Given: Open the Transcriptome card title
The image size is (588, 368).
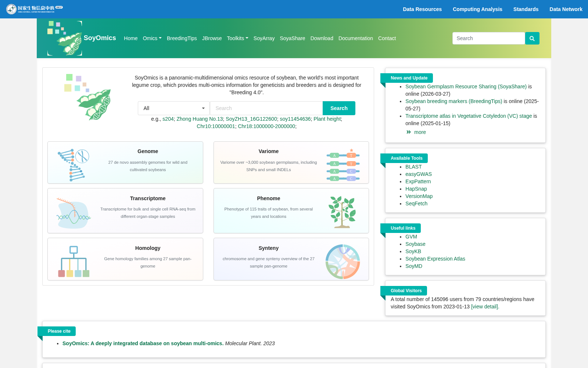Looking at the screenshot, I should point(148,198).
